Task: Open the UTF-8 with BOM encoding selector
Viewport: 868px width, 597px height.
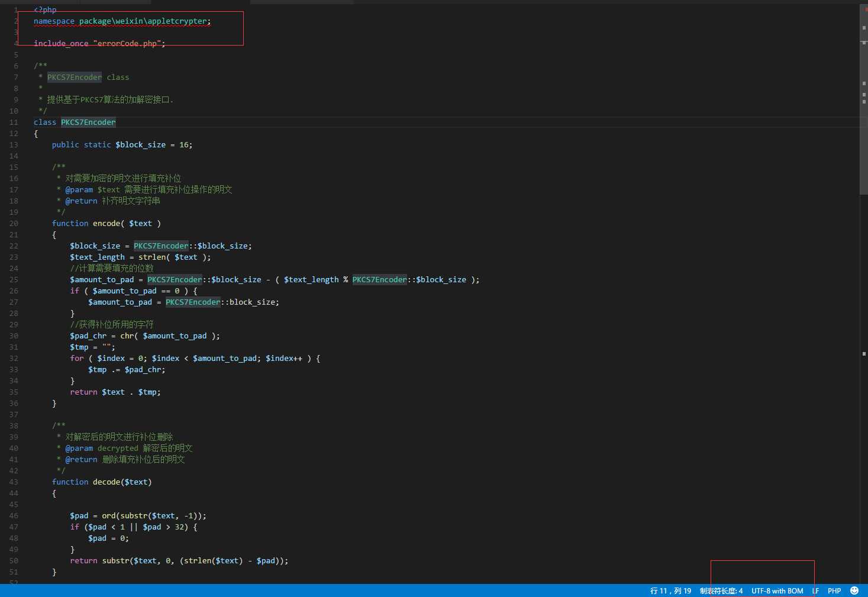Action: click(x=777, y=590)
